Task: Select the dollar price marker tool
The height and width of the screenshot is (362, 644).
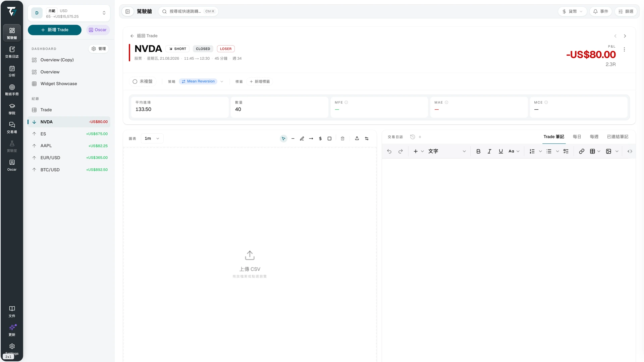Action: pos(320,138)
